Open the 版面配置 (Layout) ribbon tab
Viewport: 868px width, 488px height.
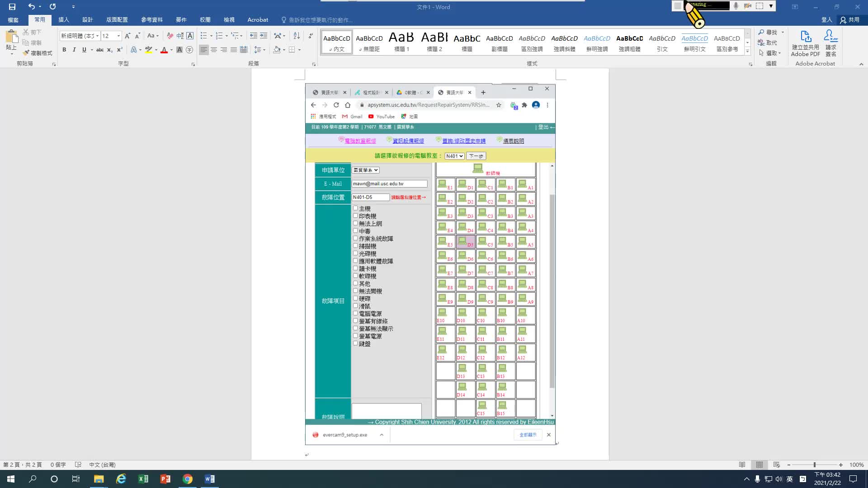(117, 20)
